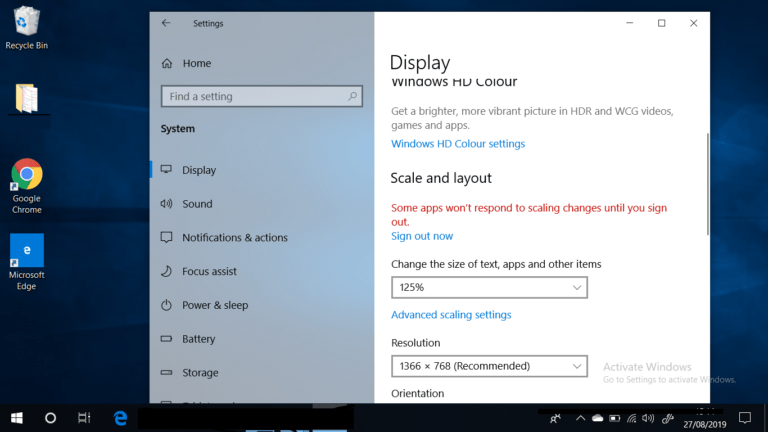Launch Edge from the taskbar
The width and height of the screenshot is (768, 432).
pyautogui.click(x=120, y=418)
